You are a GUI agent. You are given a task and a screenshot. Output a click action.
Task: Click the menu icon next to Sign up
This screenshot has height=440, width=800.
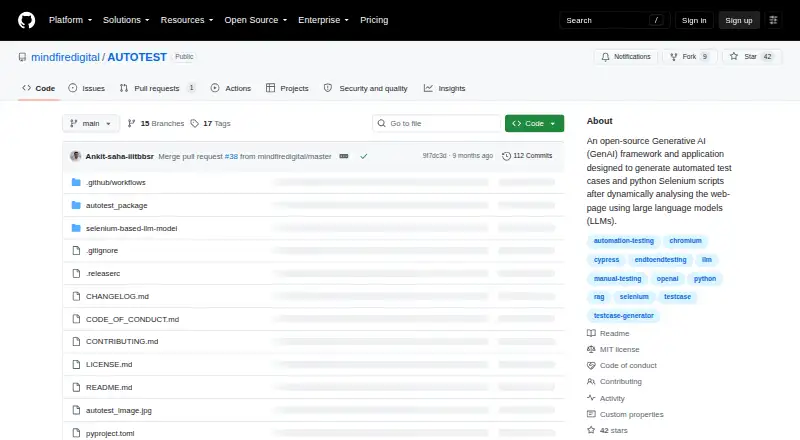pos(773,20)
